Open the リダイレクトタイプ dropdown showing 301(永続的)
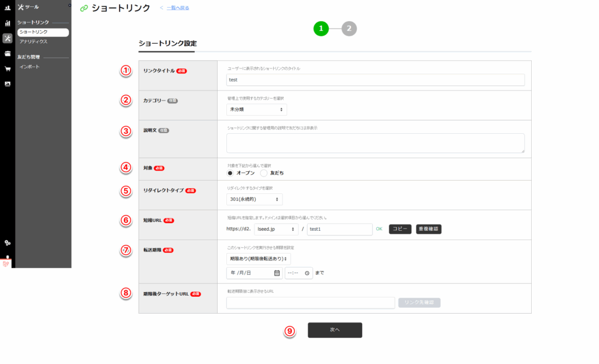Viewport: 599px width, 364px height. 254,200
